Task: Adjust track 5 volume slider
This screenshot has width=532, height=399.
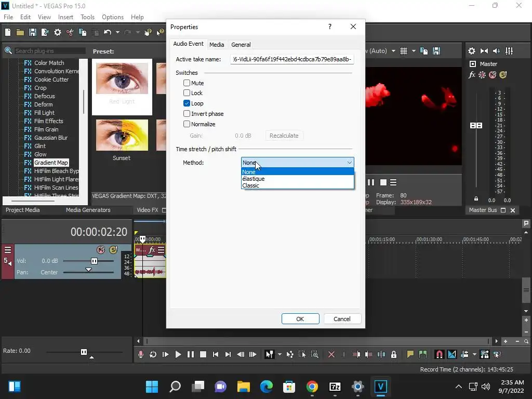Action: tap(95, 261)
